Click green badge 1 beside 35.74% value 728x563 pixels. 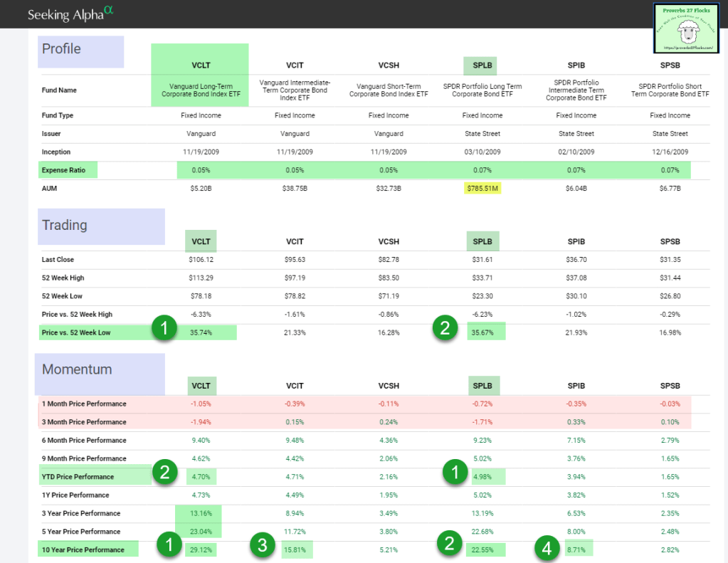point(165,329)
